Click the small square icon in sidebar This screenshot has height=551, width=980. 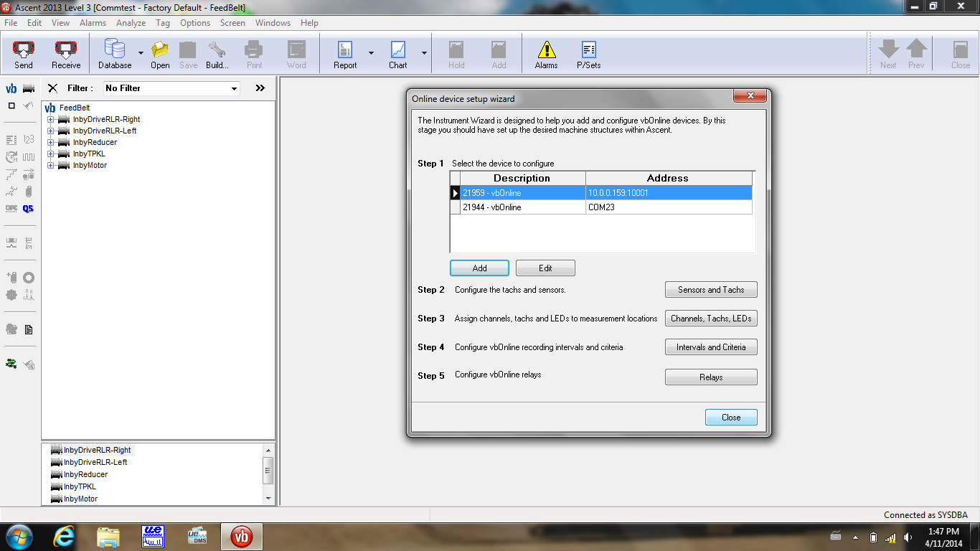click(x=11, y=105)
